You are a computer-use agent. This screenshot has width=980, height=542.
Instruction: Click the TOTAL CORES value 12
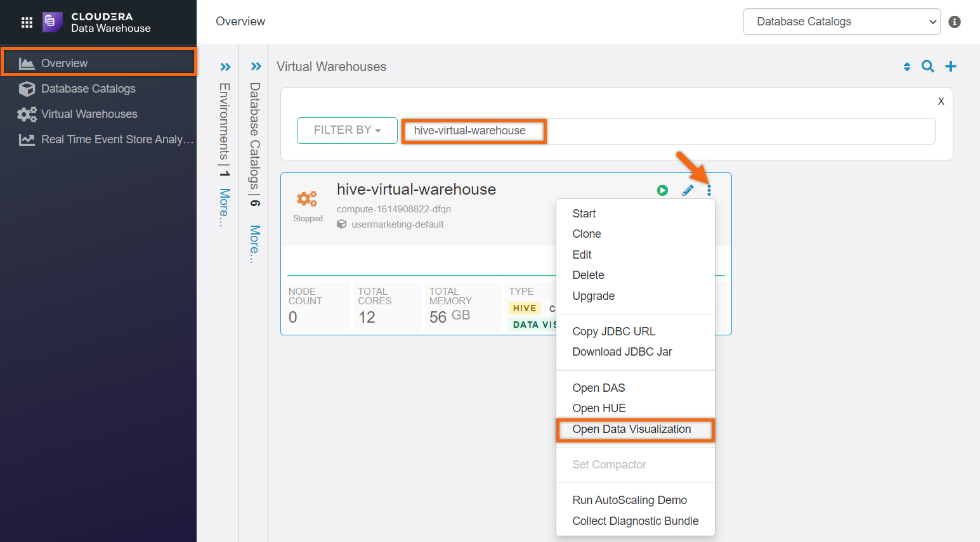(367, 318)
